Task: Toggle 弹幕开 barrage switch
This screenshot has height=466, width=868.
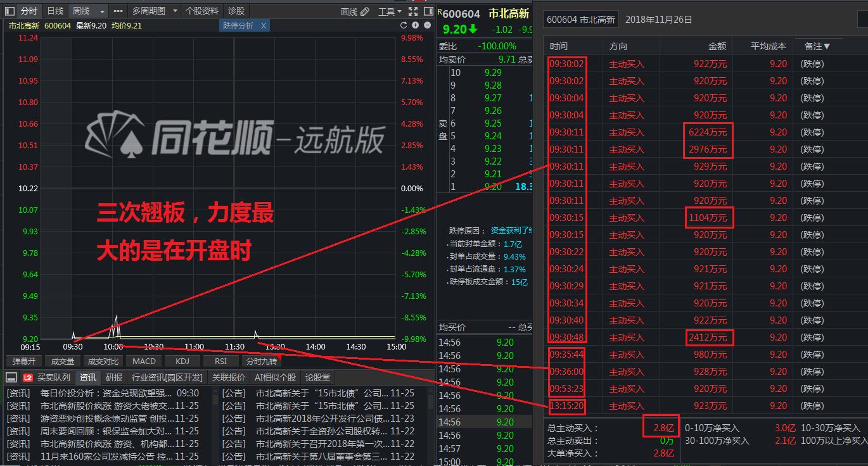Action: [x=23, y=362]
